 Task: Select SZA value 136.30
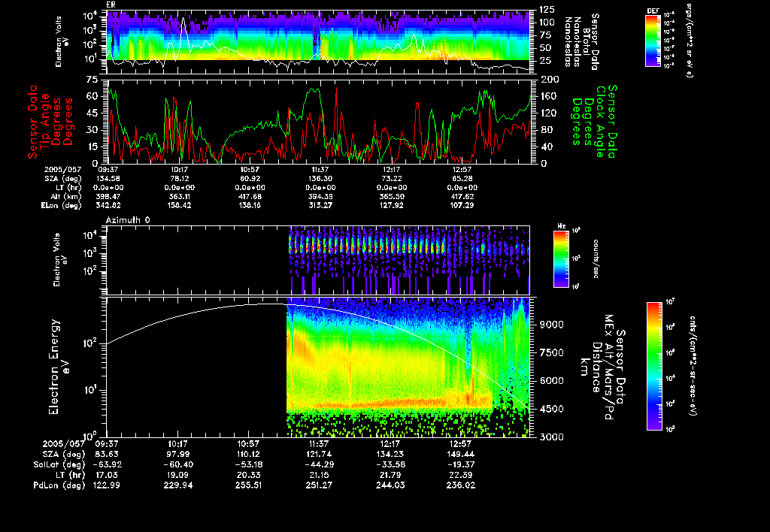pos(320,179)
